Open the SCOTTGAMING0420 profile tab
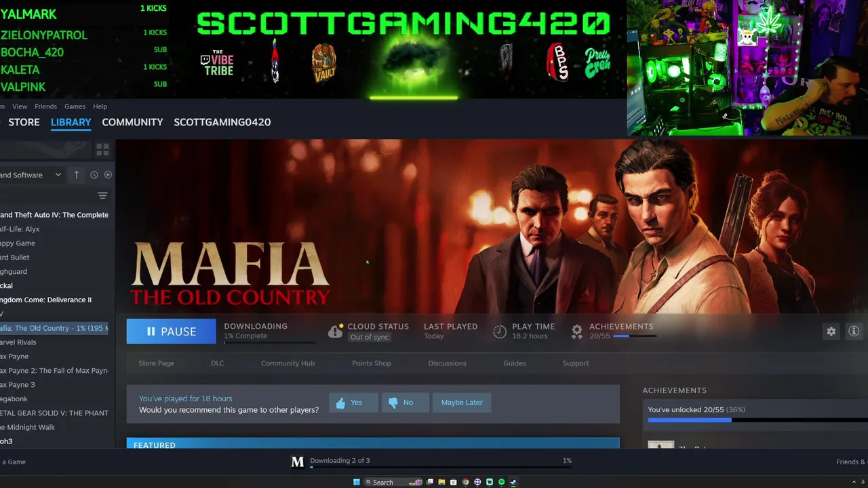 click(x=222, y=122)
